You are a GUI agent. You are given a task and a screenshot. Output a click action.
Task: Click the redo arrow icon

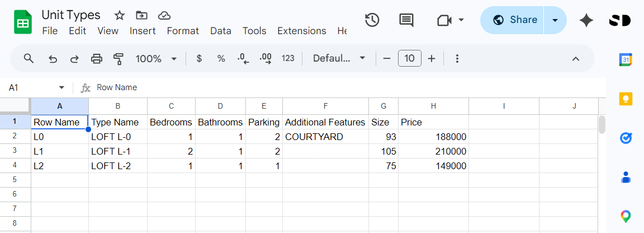74,59
